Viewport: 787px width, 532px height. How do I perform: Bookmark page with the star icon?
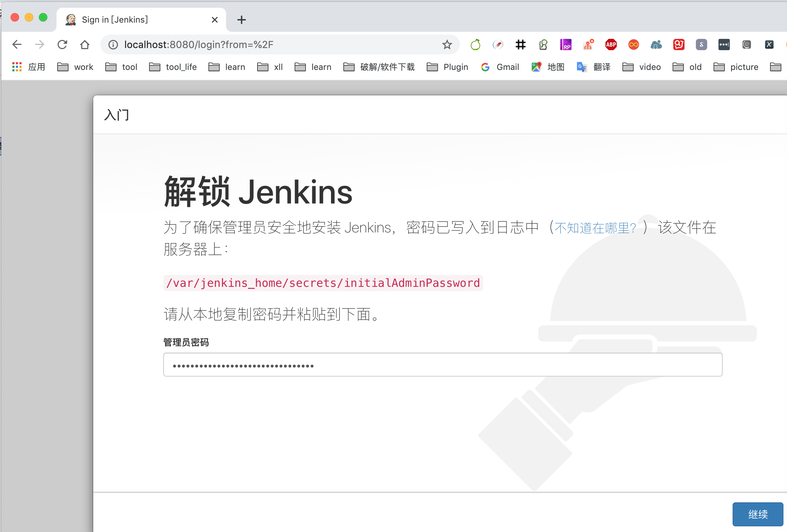coord(447,45)
